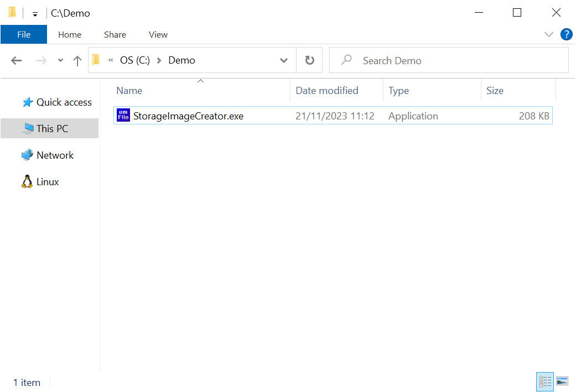Click the Back navigation arrow
The image size is (576, 392).
coord(17,61)
